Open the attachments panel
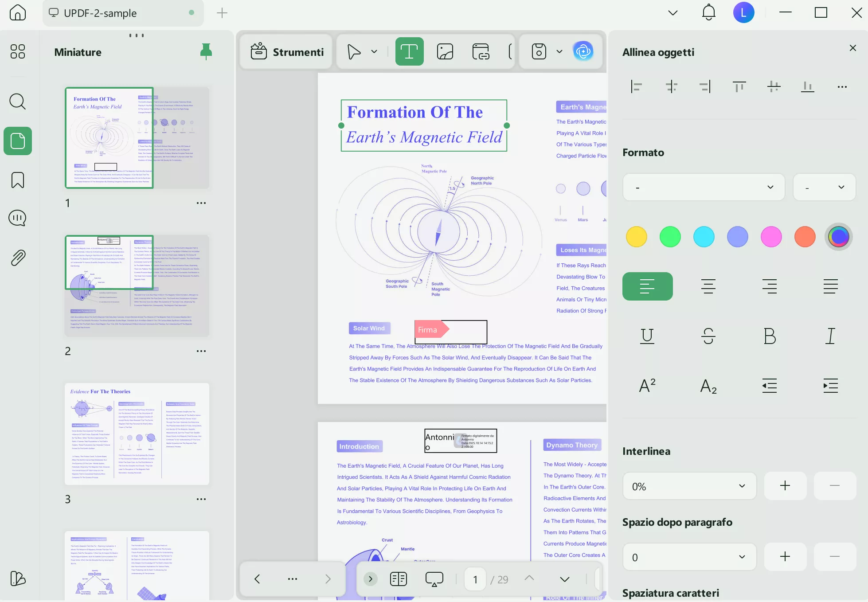Image resolution: width=868 pixels, height=602 pixels. click(x=18, y=258)
